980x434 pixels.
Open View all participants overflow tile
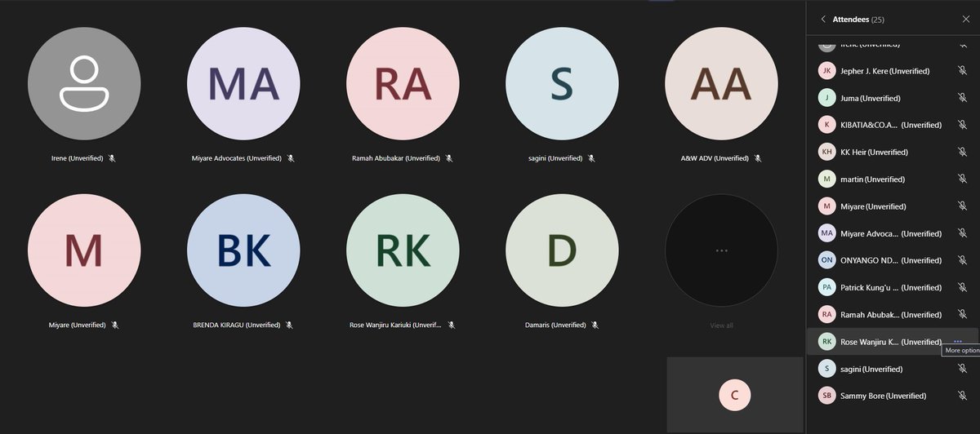721,250
